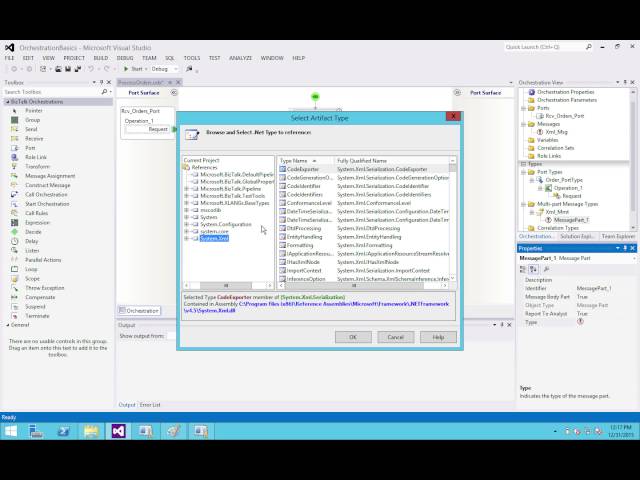Select the Listen shape in Toolbox
The height and width of the screenshot is (480, 640).
click(32, 251)
